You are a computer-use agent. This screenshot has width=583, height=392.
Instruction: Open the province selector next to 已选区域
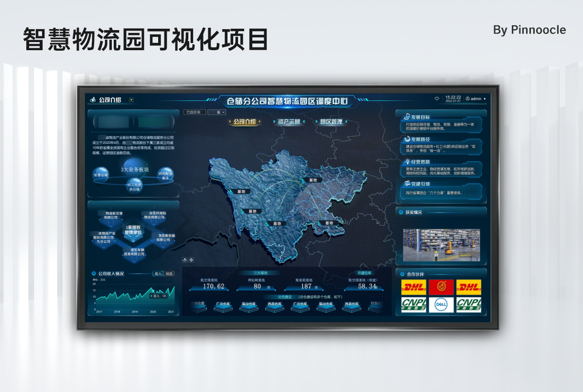point(217,112)
